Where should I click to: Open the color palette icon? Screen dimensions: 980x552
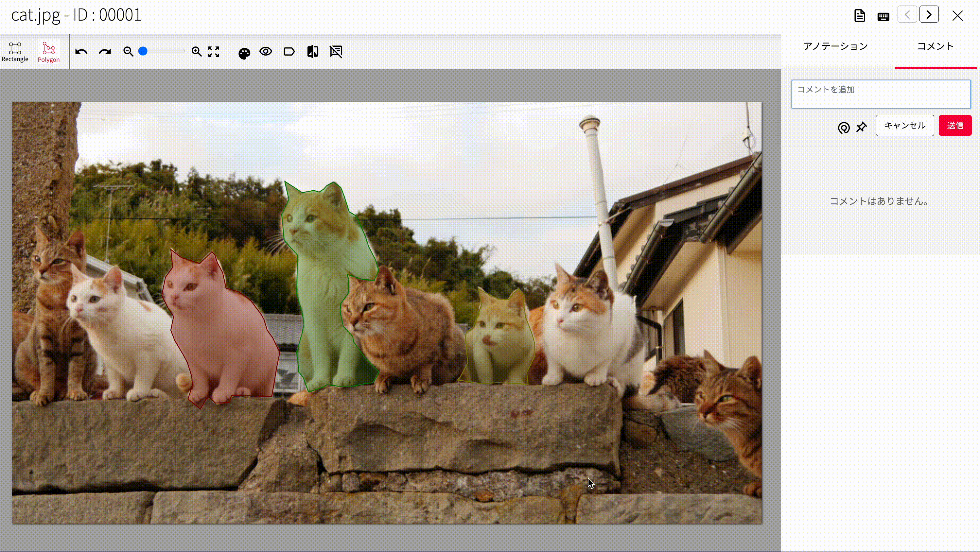244,53
